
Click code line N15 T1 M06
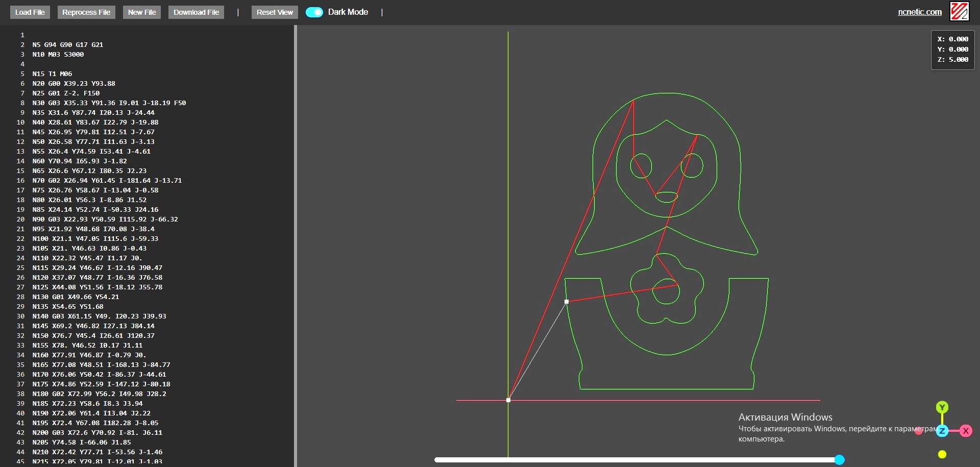click(52, 74)
